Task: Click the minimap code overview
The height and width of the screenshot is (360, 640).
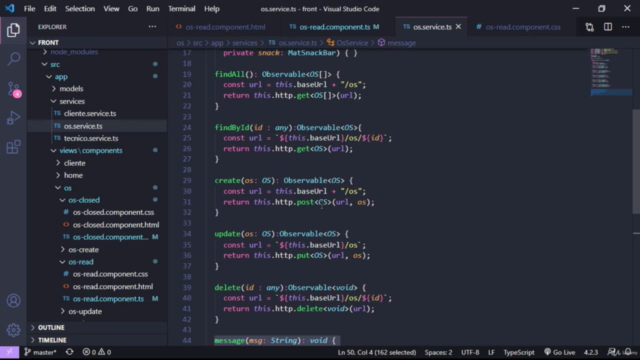Action: 610,71
